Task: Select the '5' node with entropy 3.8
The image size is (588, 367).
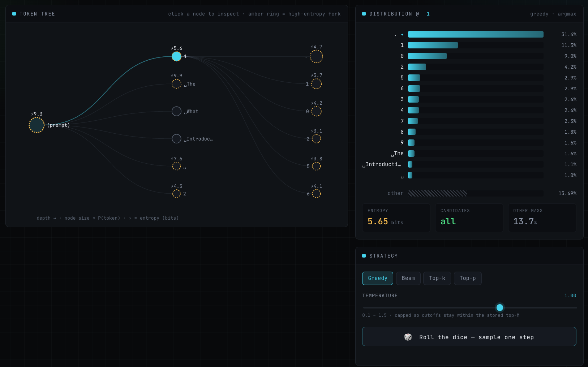Action: click(316, 166)
